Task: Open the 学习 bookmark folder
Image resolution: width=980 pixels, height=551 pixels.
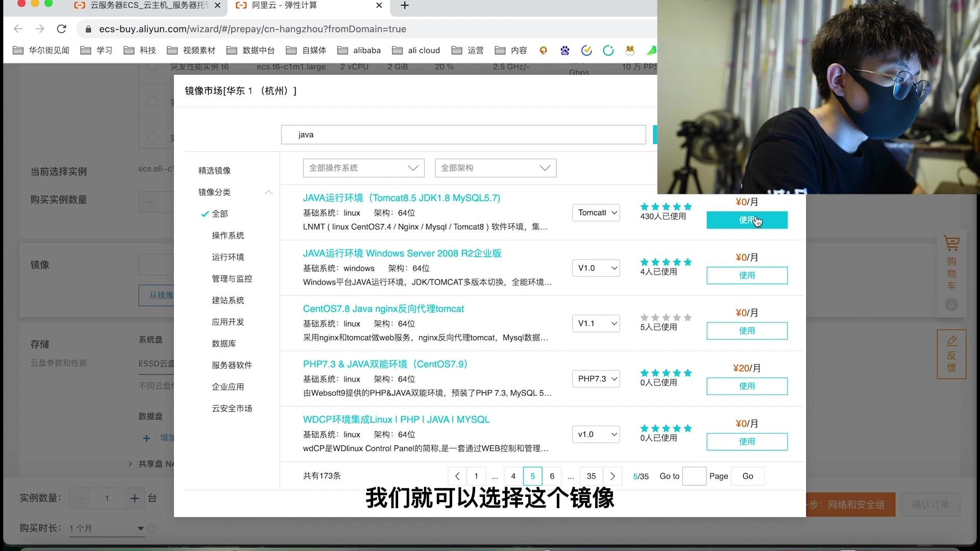Action: click(96, 50)
